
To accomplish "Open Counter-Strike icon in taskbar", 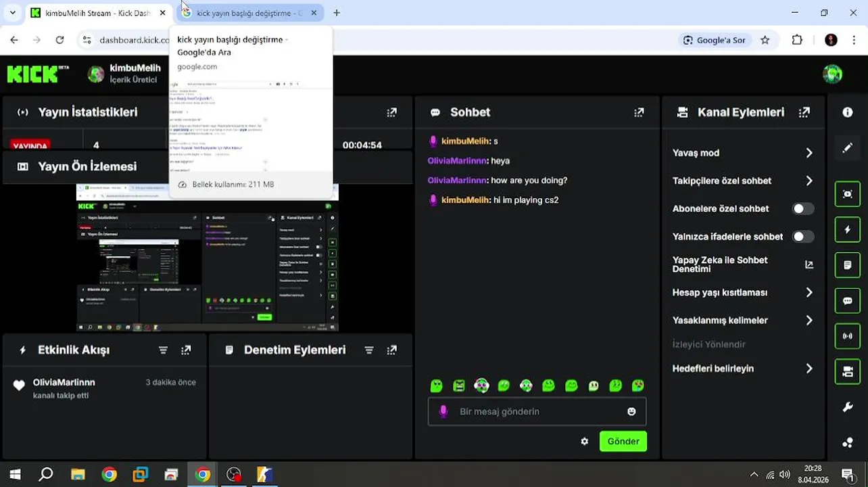I will [x=264, y=475].
